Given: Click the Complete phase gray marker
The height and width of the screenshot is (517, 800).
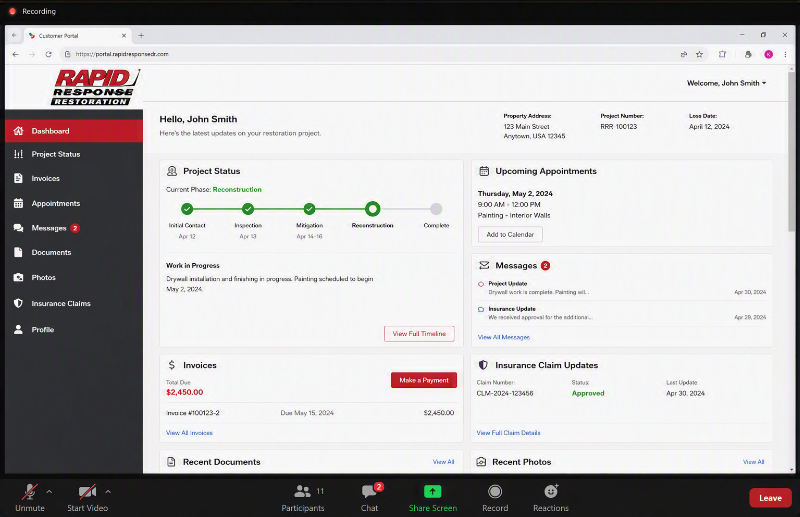Looking at the screenshot, I should click(x=436, y=209).
